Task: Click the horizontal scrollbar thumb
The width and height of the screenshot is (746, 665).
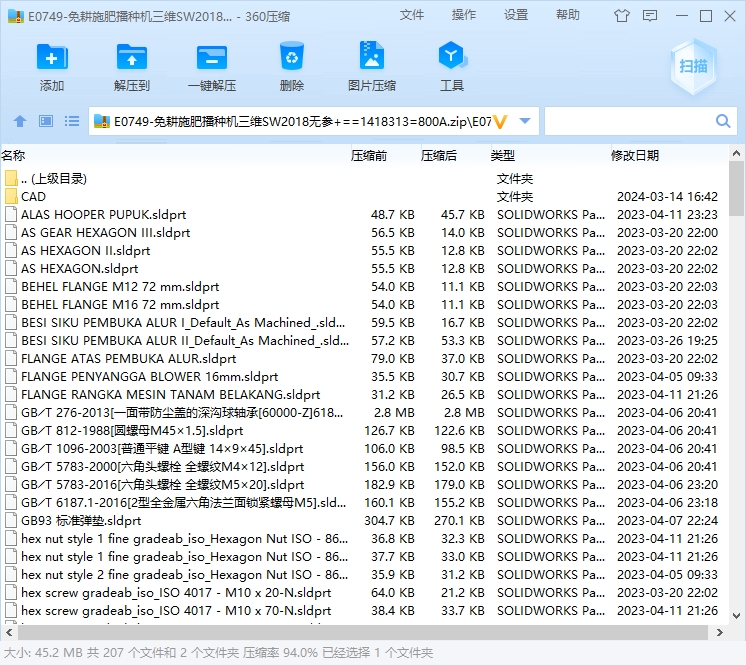Action: point(363,633)
